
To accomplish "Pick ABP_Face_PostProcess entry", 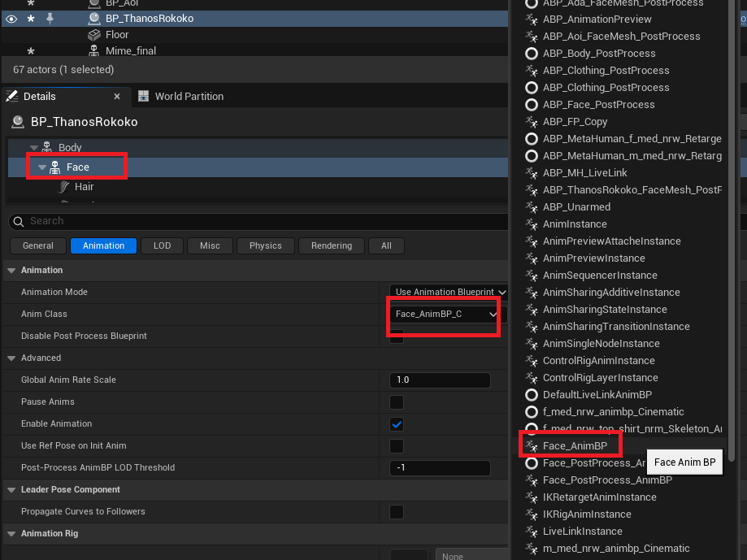I will [x=598, y=105].
